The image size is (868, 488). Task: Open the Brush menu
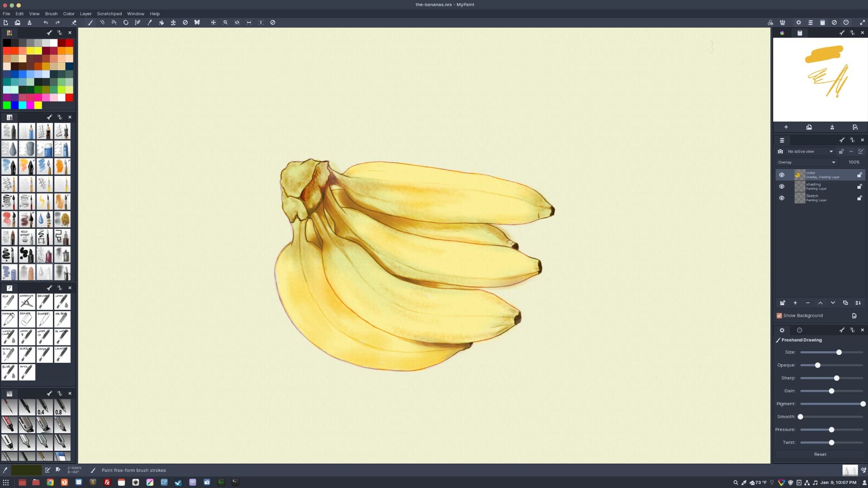click(51, 14)
